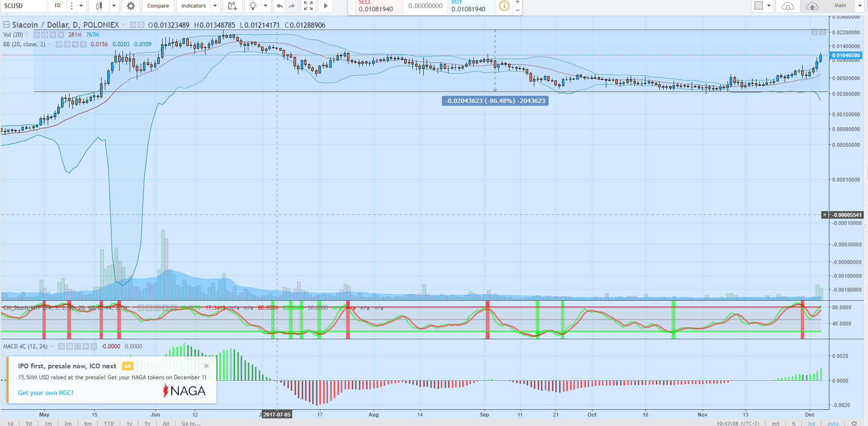Click the plus icon on the BB row
This screenshot has height=426, width=868.
click(75, 44)
